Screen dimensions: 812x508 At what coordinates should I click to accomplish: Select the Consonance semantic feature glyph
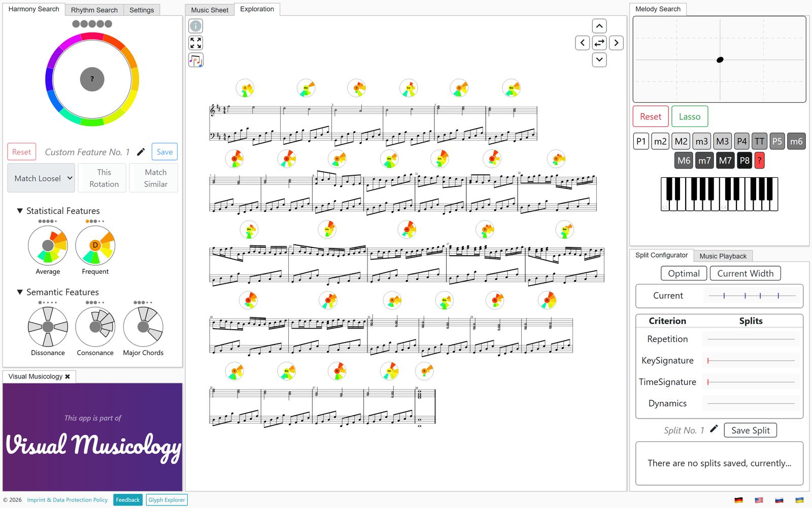coord(95,327)
